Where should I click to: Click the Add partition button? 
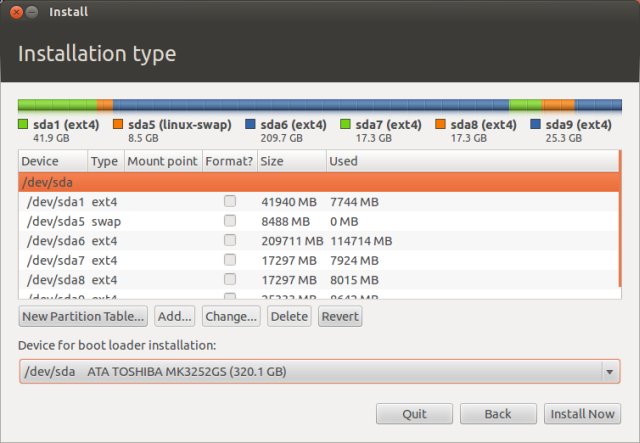click(175, 316)
